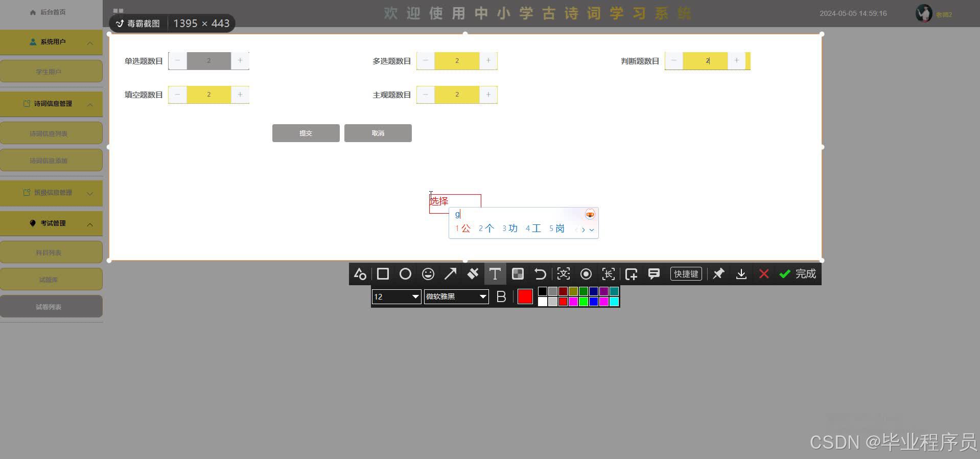The width and height of the screenshot is (980, 459).
Task: Collapse the 系统用户 sidebar section
Action: point(51,42)
